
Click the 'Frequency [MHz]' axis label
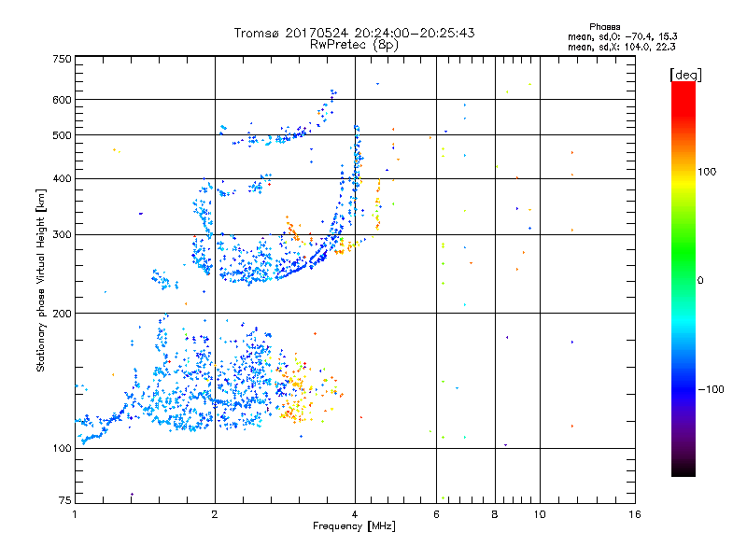tap(354, 526)
